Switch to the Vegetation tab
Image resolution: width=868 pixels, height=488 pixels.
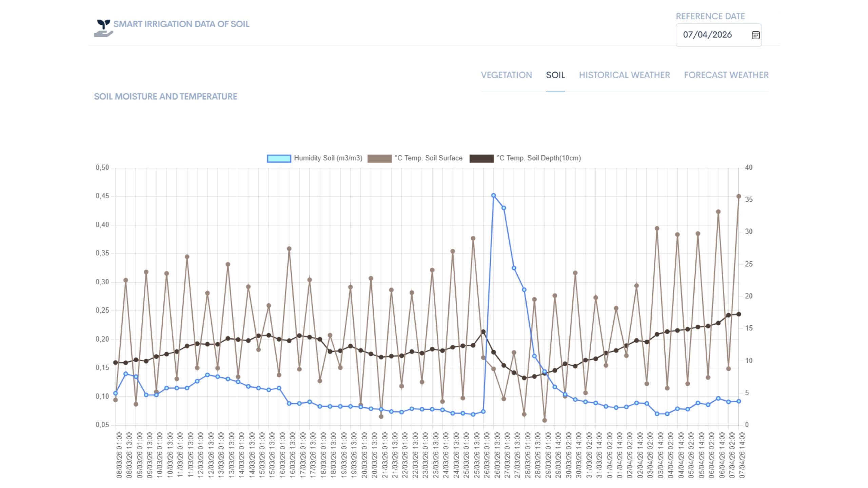pyautogui.click(x=506, y=75)
